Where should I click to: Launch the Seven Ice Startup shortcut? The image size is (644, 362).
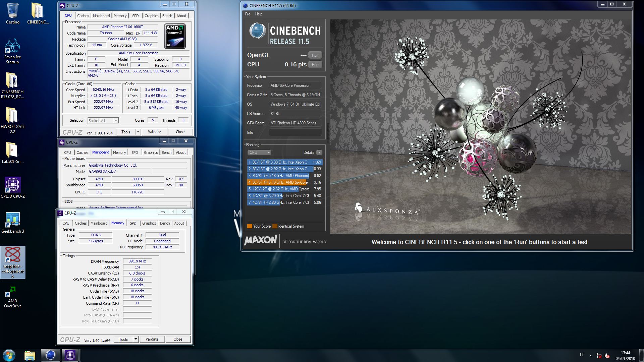click(x=12, y=51)
